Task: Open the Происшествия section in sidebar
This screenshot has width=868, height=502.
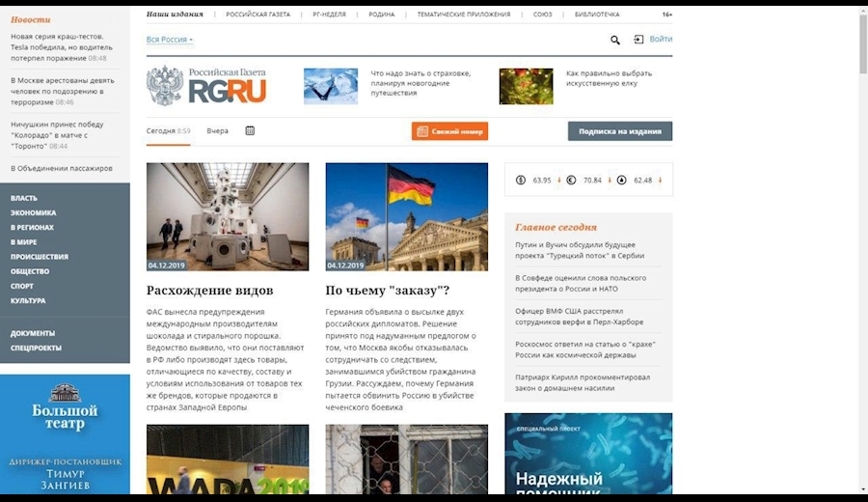Action: [x=39, y=257]
